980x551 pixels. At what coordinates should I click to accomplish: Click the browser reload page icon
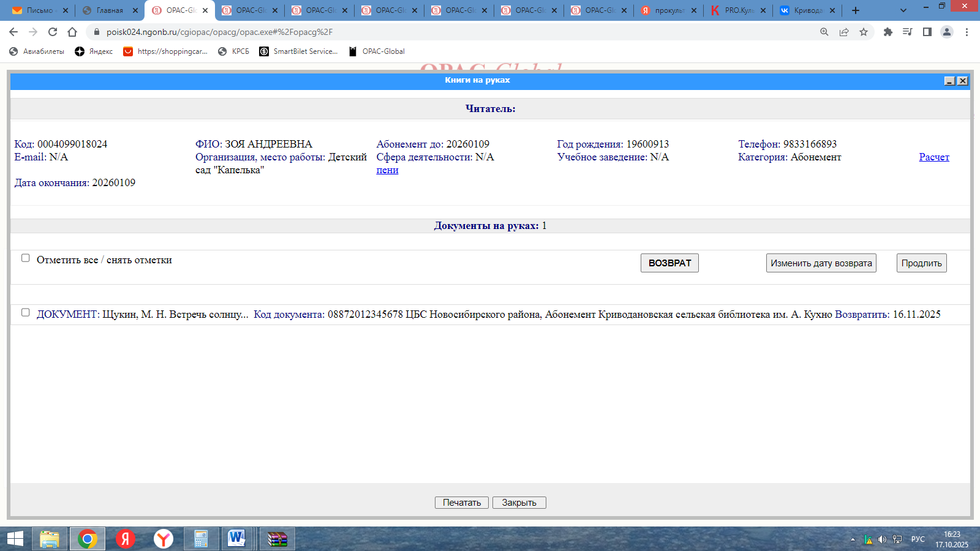click(53, 32)
